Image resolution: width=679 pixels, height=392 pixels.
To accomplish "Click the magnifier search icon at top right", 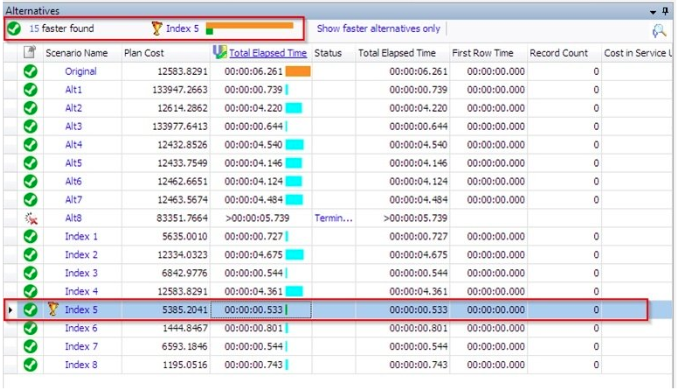I will [x=659, y=30].
